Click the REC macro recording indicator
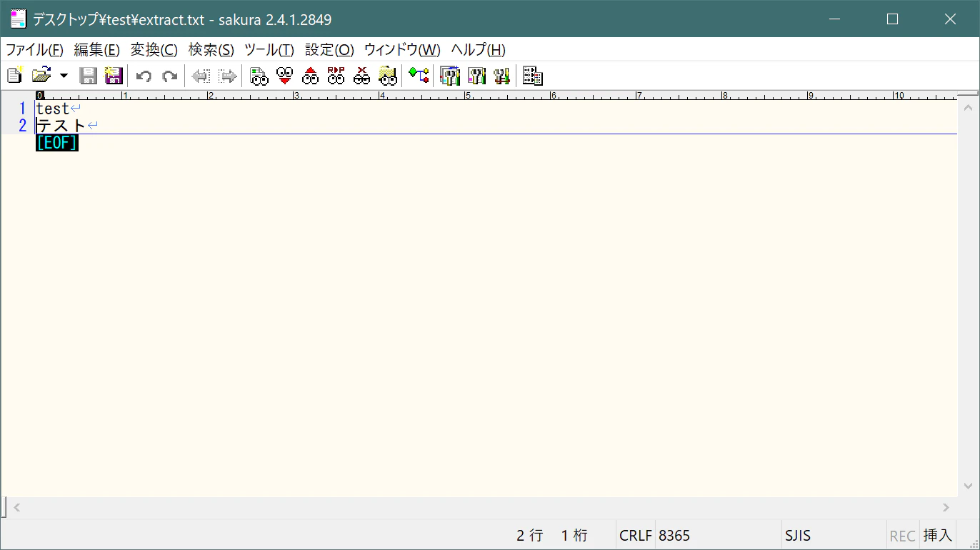 pos(902,536)
